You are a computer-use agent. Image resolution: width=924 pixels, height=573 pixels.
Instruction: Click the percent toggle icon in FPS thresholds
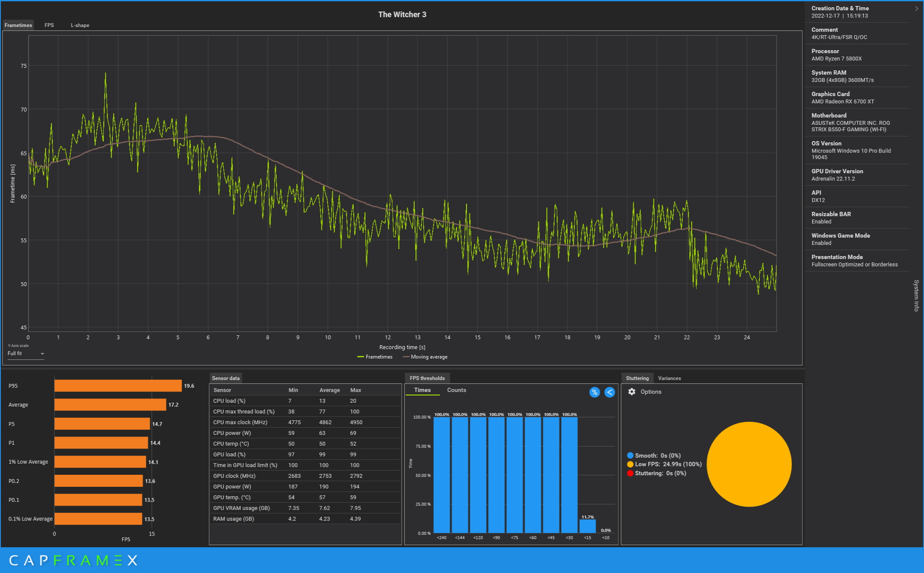tap(594, 392)
